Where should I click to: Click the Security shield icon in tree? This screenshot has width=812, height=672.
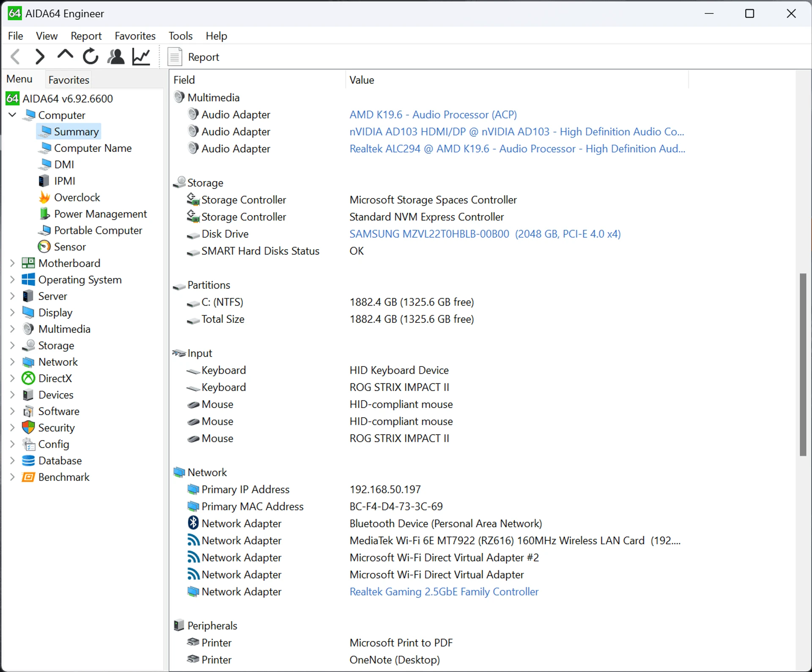28,427
